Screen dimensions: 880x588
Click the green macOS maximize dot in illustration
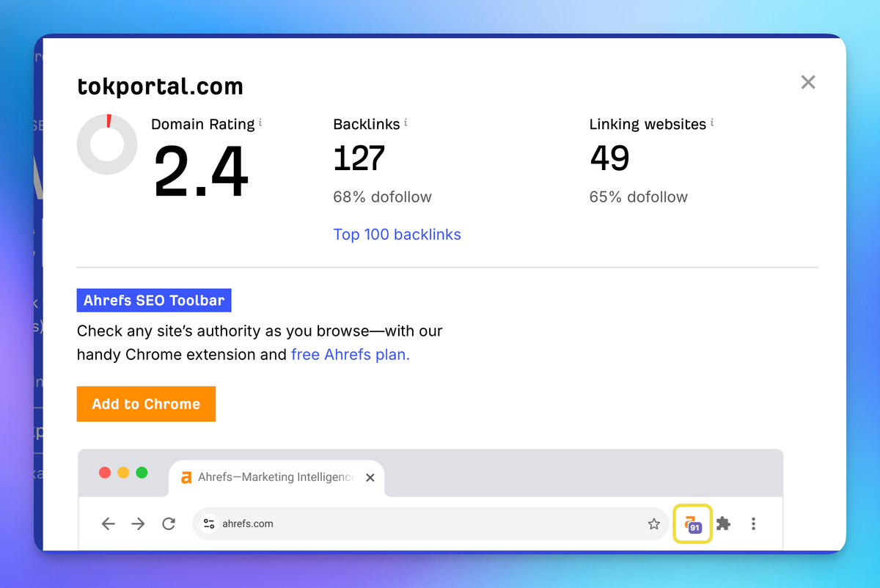142,472
